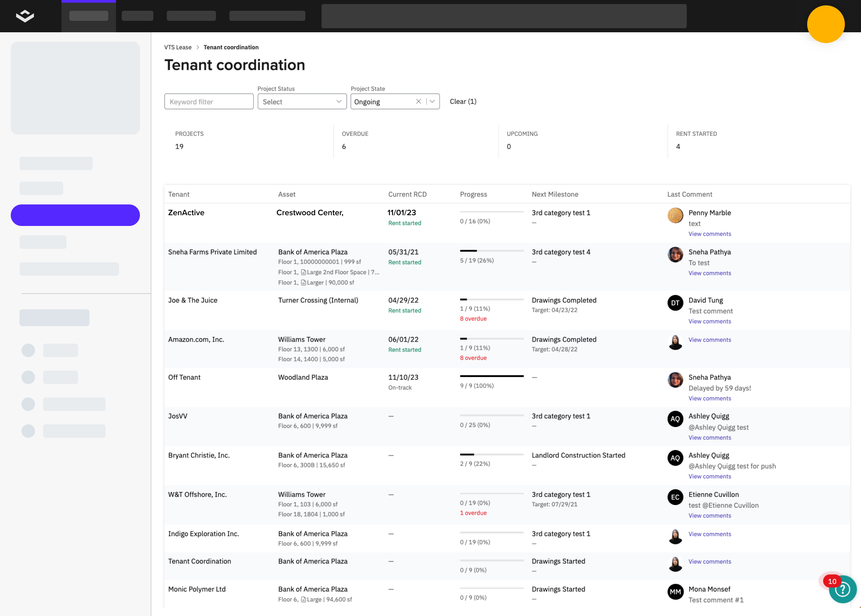Go to VTS Lease breadcrumb
The height and width of the screenshot is (616, 861).
178,47
